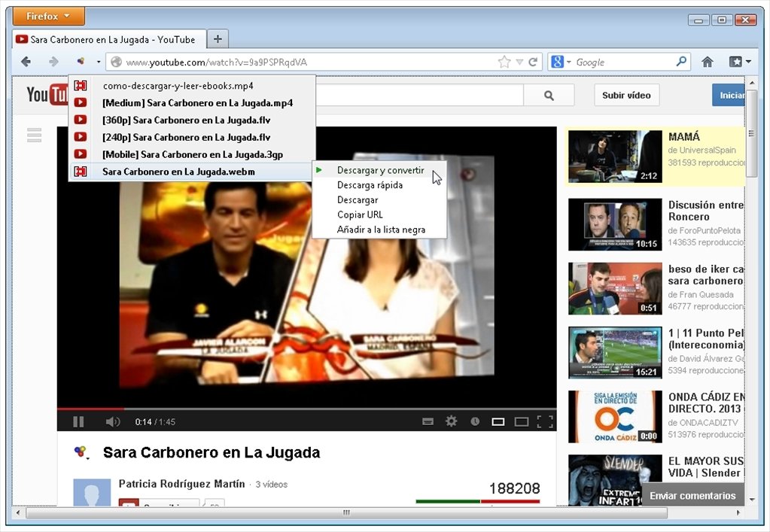This screenshot has height=532, width=770.
Task: Choose Añadir a la lista negra
Action: tap(379, 230)
